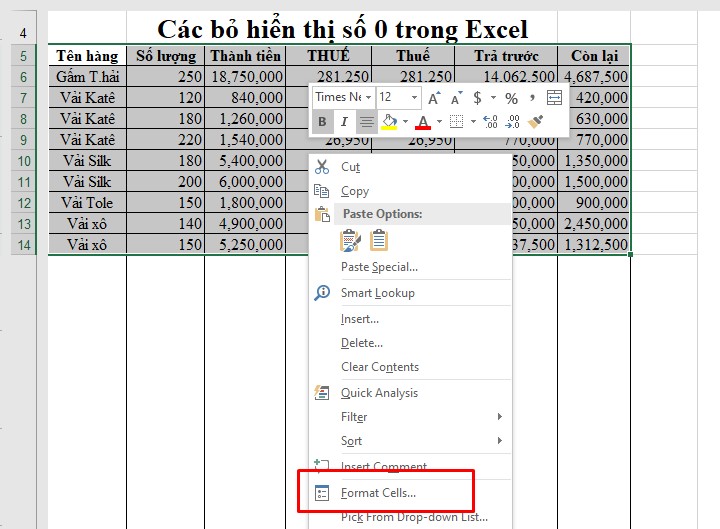
Task: Open Paste Special... option
Action: tap(379, 267)
